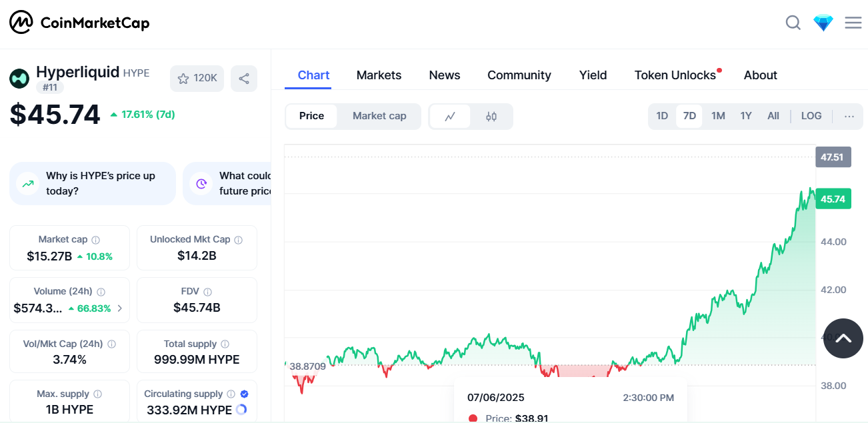Switch chart to Market cap view
The image size is (868, 423).
(379, 116)
